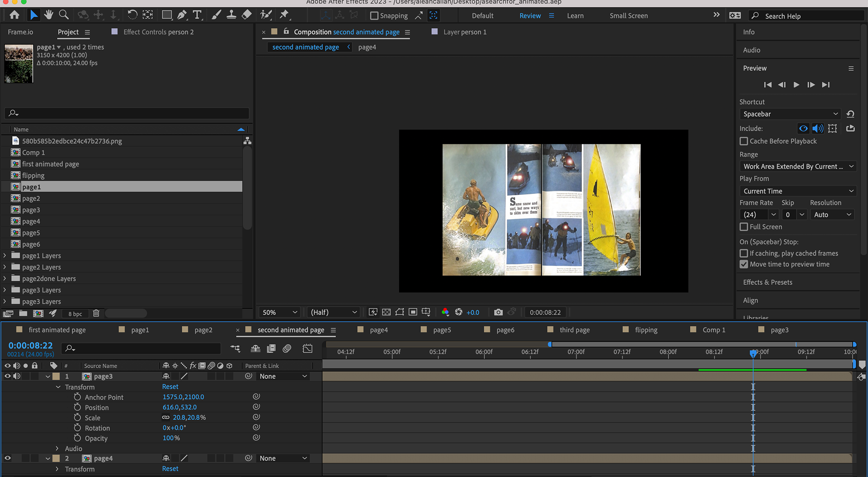
Task: Enable Cache Before Playback checkbox
Action: (744, 141)
